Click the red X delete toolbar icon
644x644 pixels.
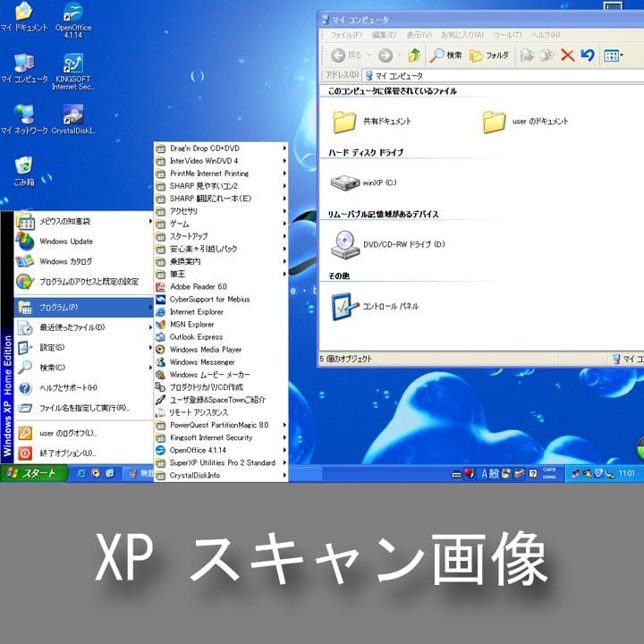[567, 55]
